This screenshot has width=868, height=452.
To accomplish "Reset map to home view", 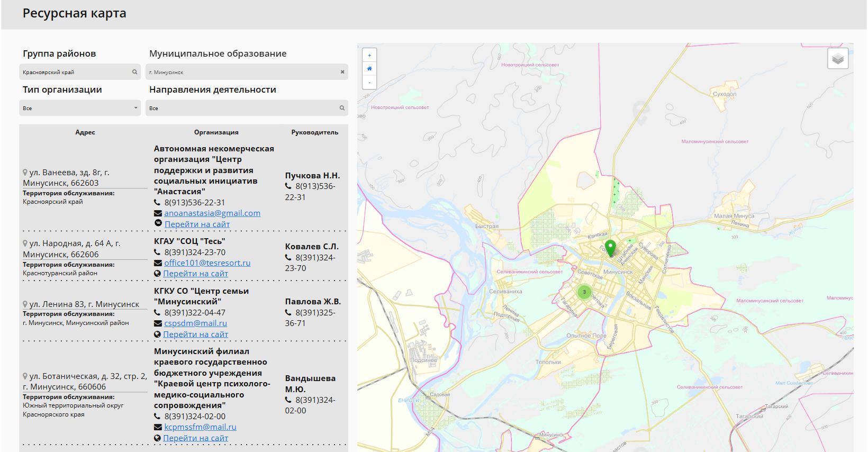I will click(369, 69).
